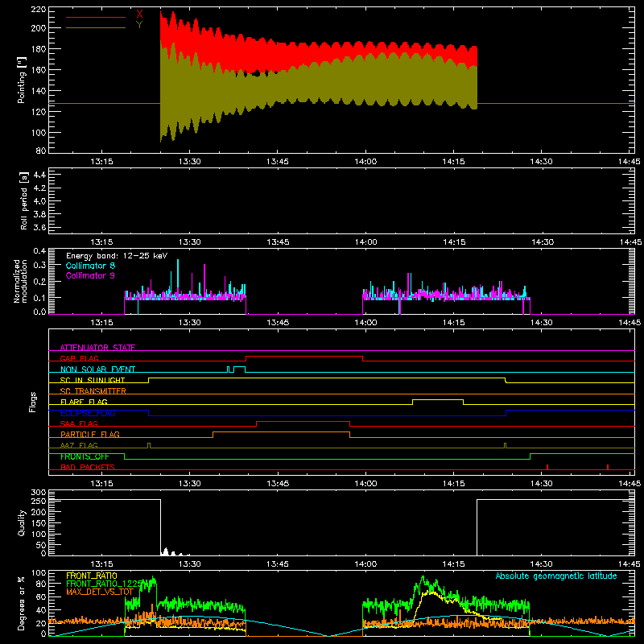The width and height of the screenshot is (644, 644).
Task: Select the Pointing axis title
Action: tap(22, 80)
